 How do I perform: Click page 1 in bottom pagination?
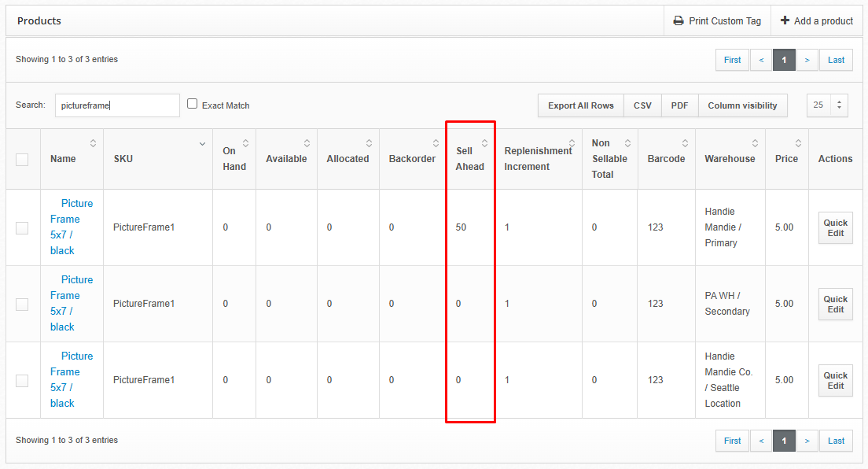pos(784,441)
